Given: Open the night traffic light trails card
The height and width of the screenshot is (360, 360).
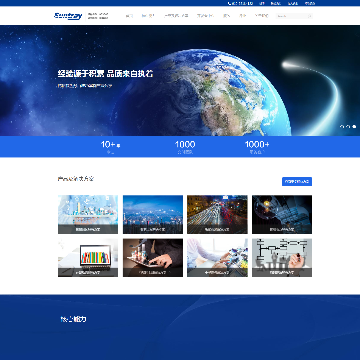Looking at the screenshot, I should point(217,214).
